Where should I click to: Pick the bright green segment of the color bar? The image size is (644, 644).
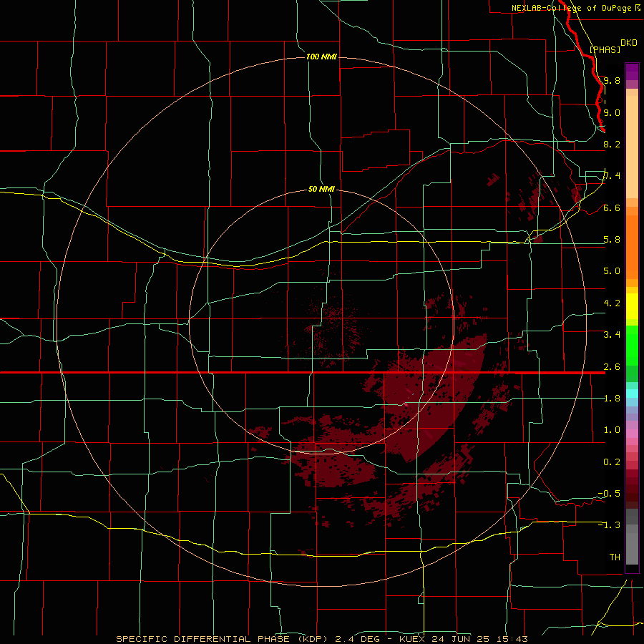coord(632,346)
